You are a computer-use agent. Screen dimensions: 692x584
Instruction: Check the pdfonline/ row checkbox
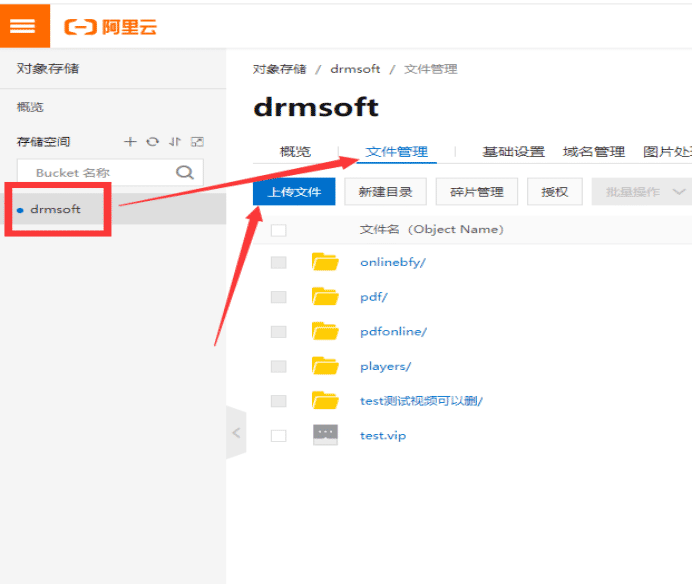(x=278, y=332)
